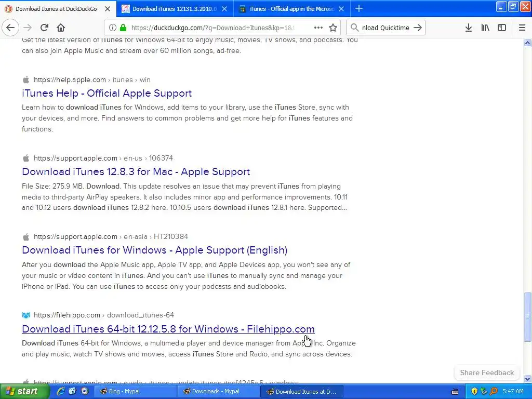
Task: Click the orange magnifier tray icon
Action: pyautogui.click(x=494, y=391)
